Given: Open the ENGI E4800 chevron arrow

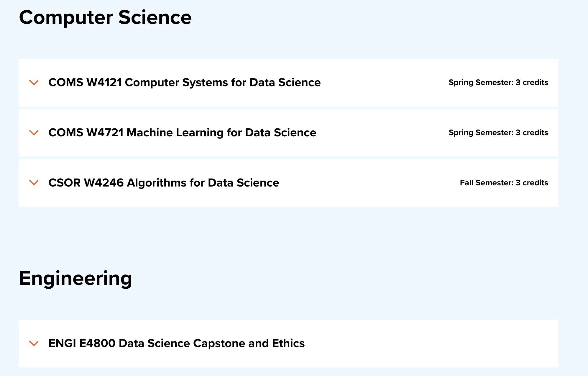Looking at the screenshot, I should [34, 344].
